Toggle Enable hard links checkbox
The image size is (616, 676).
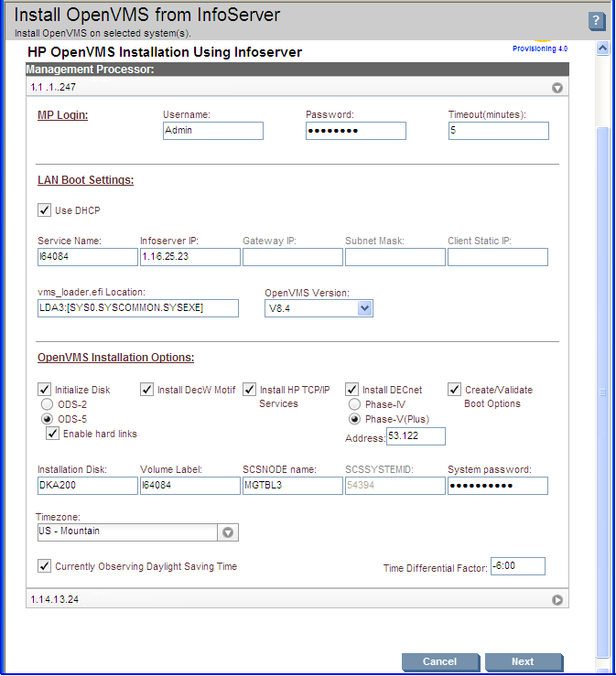pyautogui.click(x=52, y=434)
